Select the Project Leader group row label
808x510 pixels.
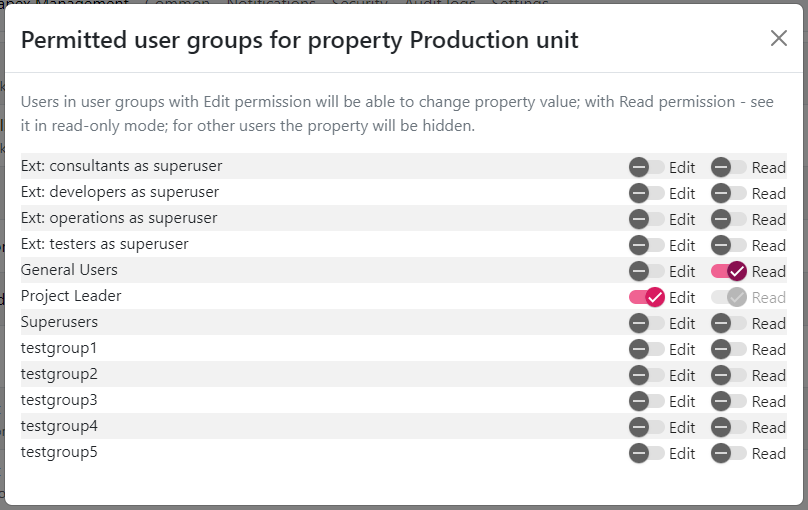coord(71,296)
